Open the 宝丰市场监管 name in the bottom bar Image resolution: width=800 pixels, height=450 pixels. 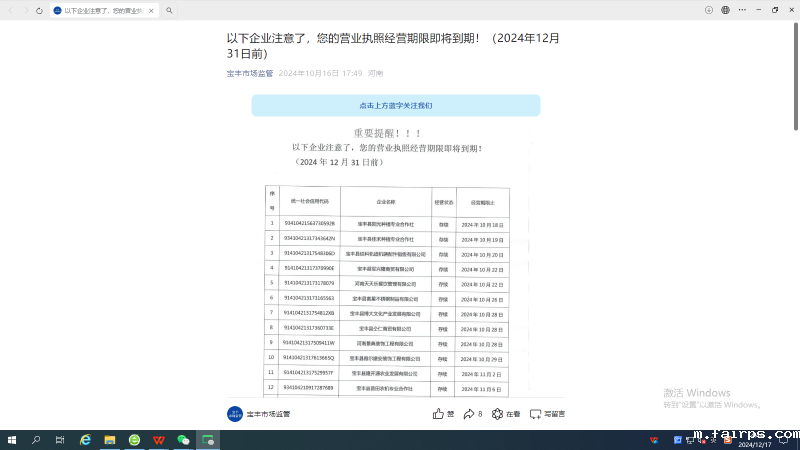coord(268,414)
